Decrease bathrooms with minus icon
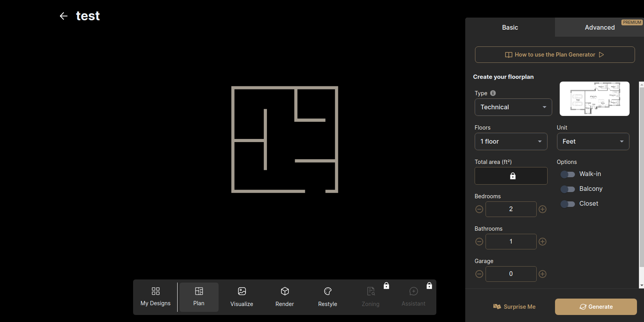Viewport: 644px width, 322px height. pos(479,242)
